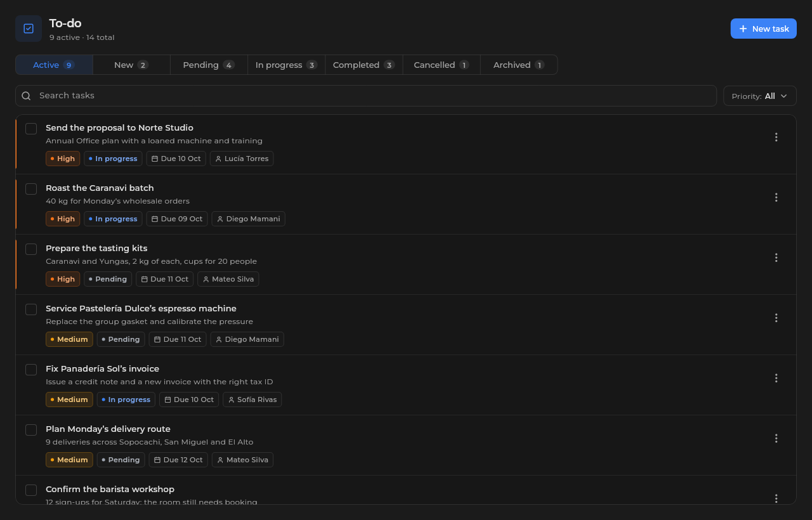Click the search magnifier icon
Screen dimensions: 812x520
pos(26,96)
